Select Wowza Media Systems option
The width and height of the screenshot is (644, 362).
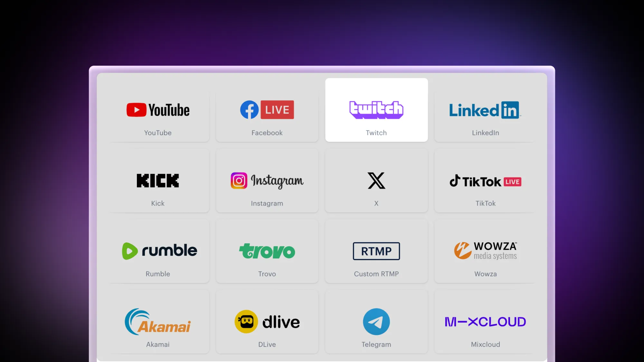click(485, 251)
